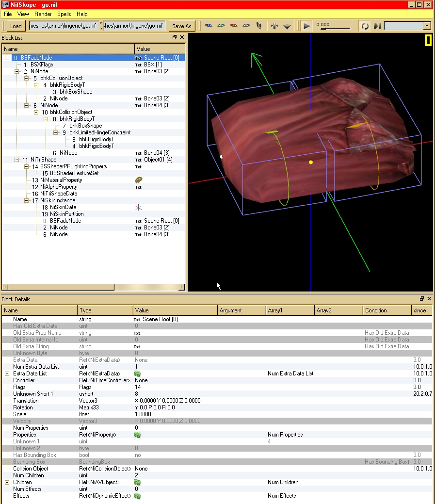Screen dimensions: 435x504
Task: Click the load file path field
Action: coord(64,26)
